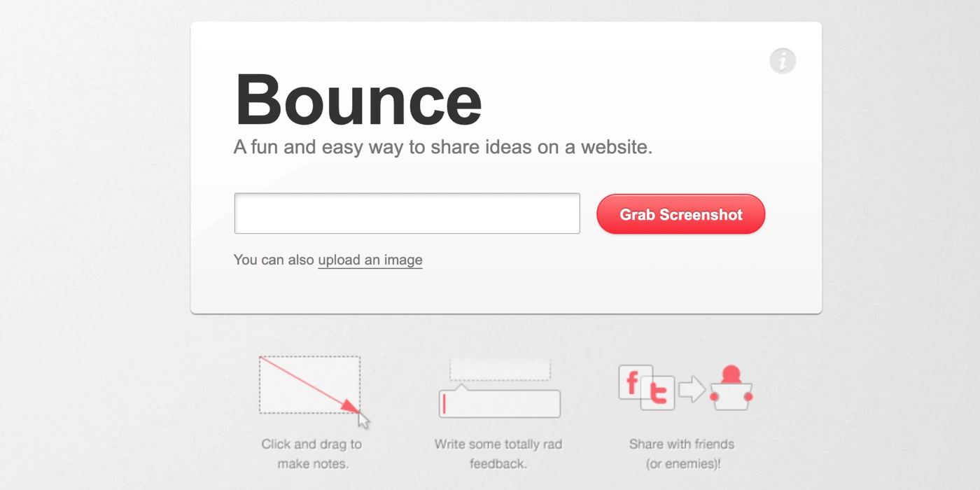Click the gray right arrow beside social icons
Viewport: 980px width, 490px height.
[x=692, y=390]
